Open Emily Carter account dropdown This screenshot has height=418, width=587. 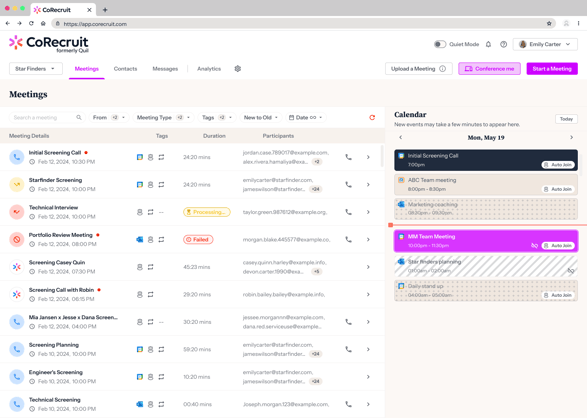[x=545, y=44]
